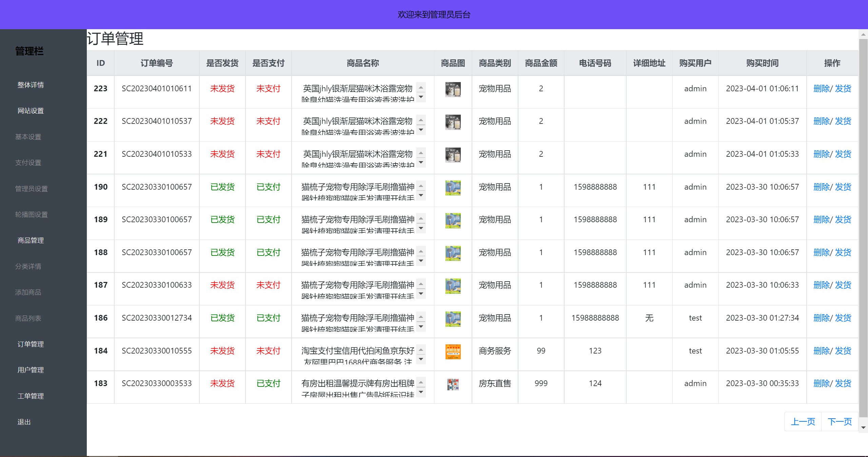
Task: Click 发货 for order 187
Action: [x=843, y=285]
